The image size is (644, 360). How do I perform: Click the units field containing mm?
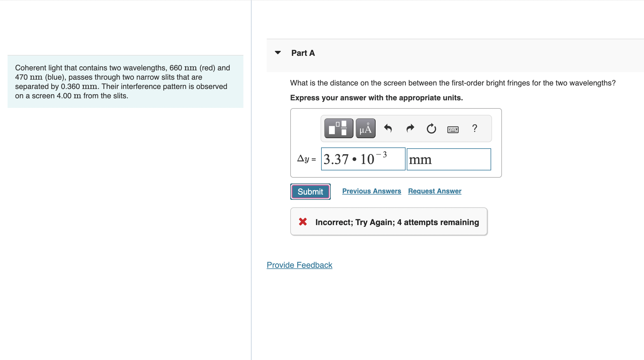tap(448, 159)
